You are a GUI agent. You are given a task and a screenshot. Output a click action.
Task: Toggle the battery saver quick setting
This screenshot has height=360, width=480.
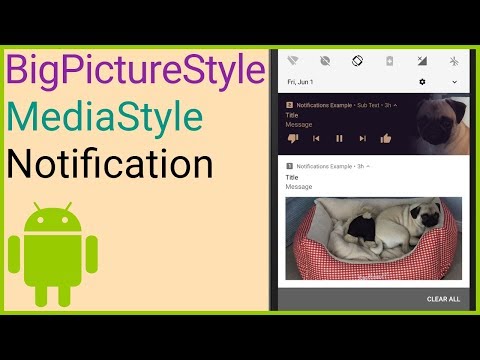pyautogui.click(x=389, y=61)
